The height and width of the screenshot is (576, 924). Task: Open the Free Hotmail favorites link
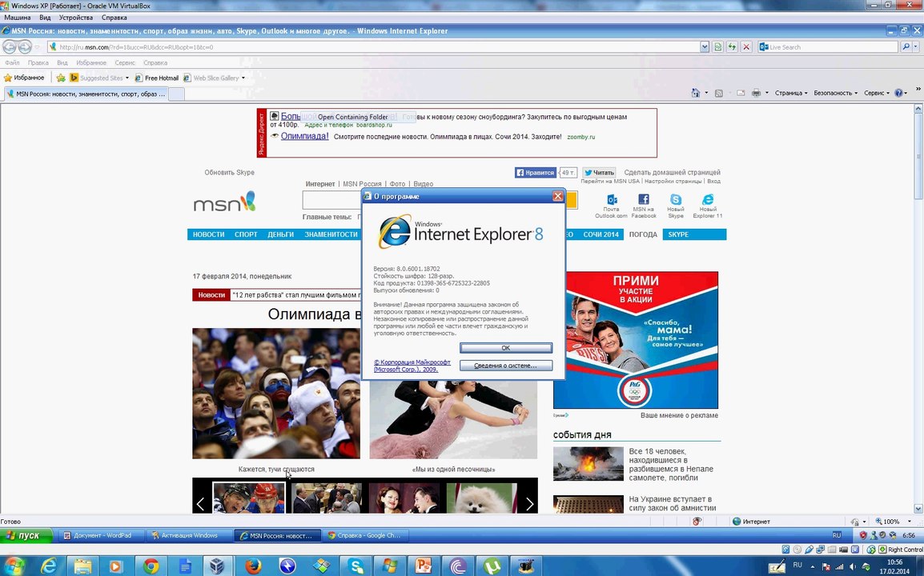(x=157, y=78)
